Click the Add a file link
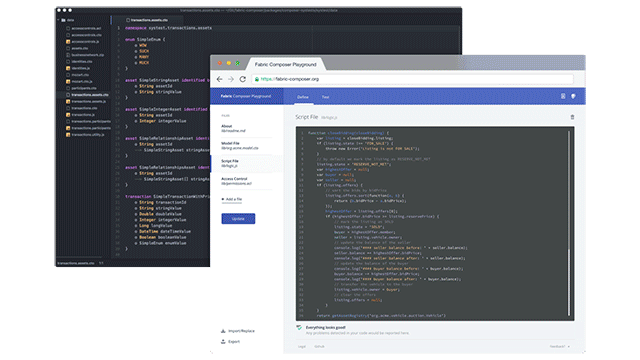The image size is (640, 360). (x=234, y=199)
